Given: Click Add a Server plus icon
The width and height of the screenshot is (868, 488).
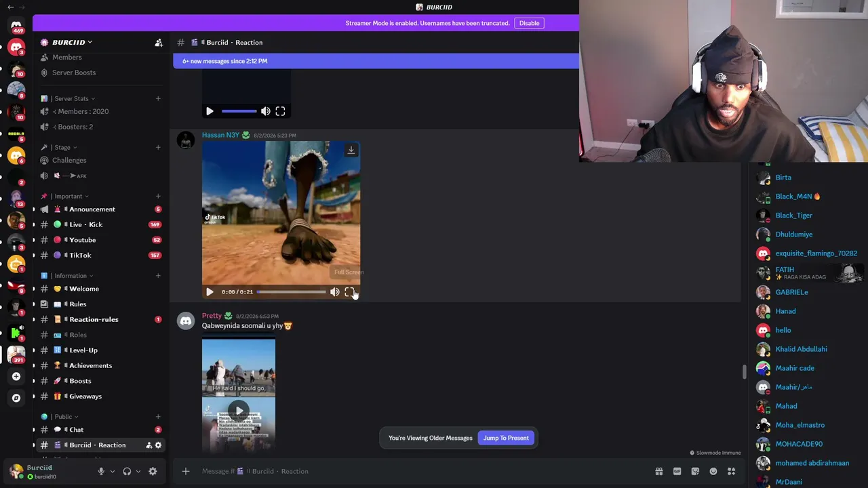Looking at the screenshot, I should (16, 376).
